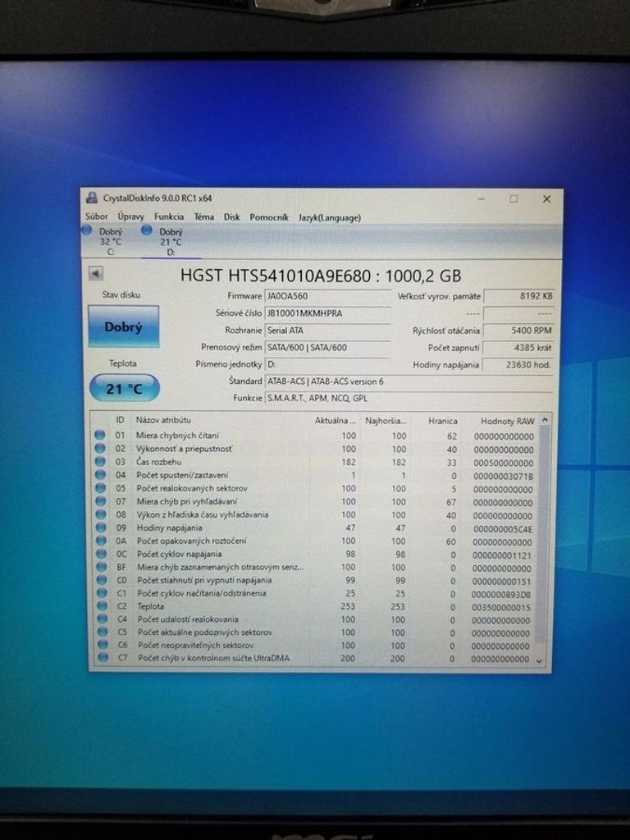The height and width of the screenshot is (840, 630).
Task: Click the Názov atribútu column header
Action: coord(163,420)
